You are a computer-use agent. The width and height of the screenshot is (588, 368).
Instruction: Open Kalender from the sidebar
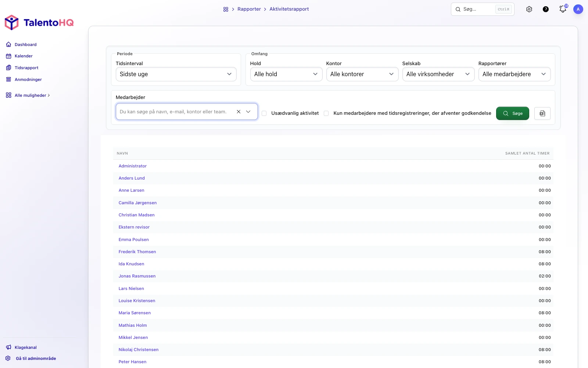click(x=24, y=56)
